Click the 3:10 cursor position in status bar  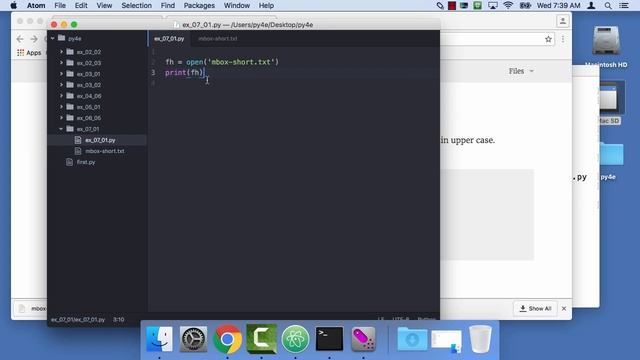(x=118, y=320)
